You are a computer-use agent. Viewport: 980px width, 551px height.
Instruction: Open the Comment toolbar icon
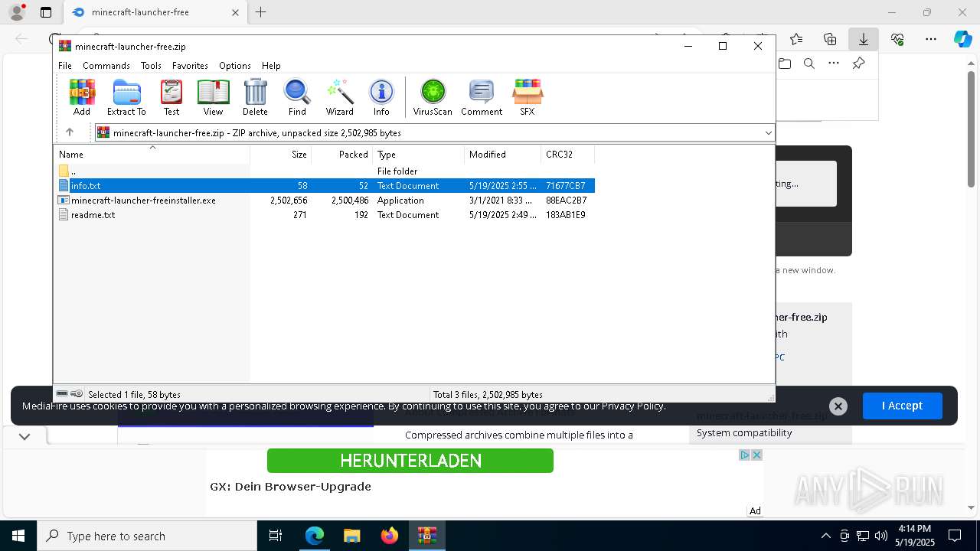[x=482, y=97]
